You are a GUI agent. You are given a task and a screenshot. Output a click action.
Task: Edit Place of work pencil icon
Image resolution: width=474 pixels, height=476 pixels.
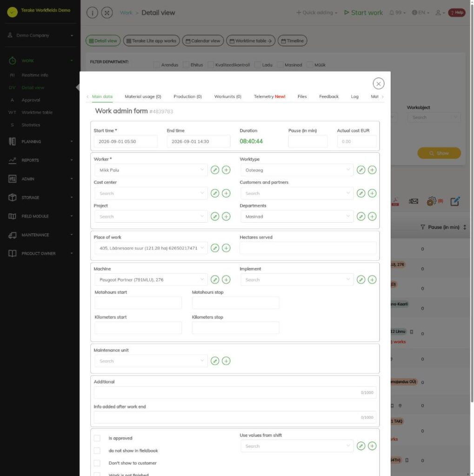[215, 248]
